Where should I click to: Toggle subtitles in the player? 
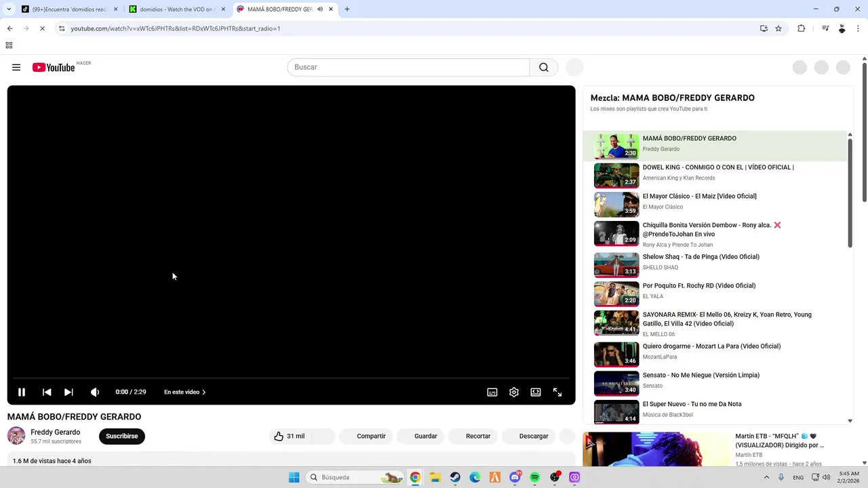point(492,392)
